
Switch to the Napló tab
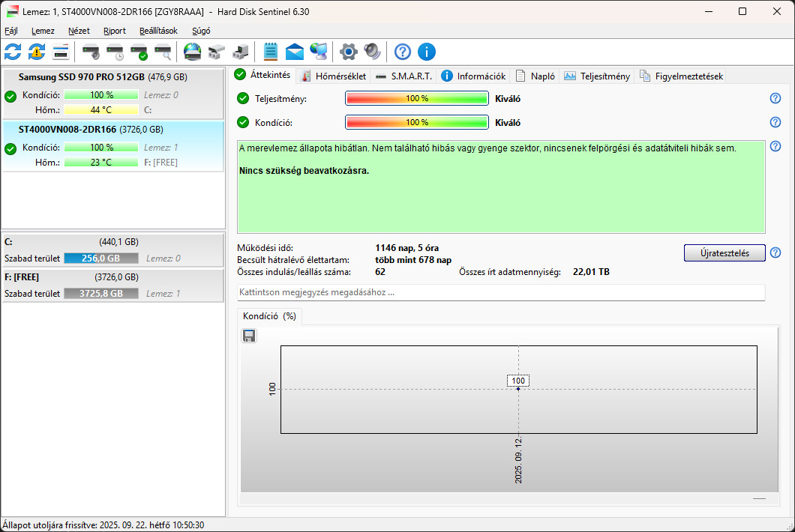535,76
